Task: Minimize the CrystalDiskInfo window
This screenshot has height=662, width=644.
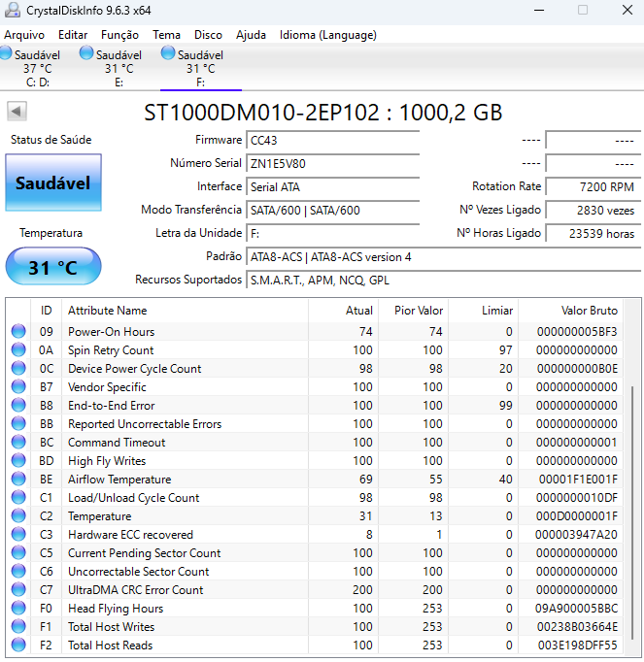Action: click(539, 10)
